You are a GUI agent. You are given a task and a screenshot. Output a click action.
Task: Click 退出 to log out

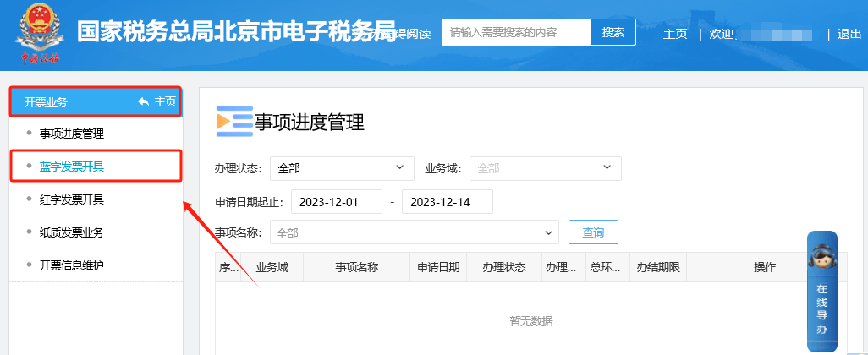pyautogui.click(x=849, y=34)
